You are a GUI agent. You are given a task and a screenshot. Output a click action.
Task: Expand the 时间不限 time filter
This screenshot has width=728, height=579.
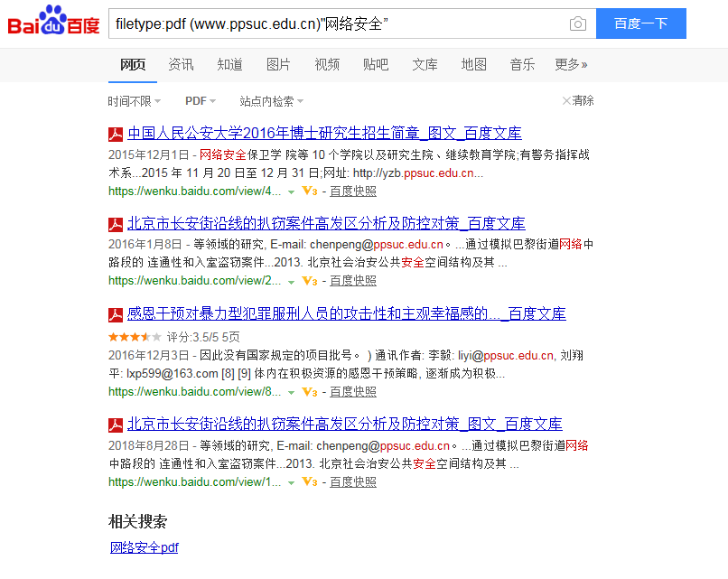coord(135,101)
